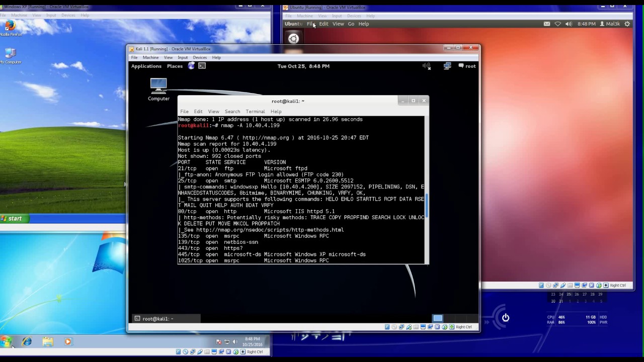Select root@kali1 terminal in Kali bottom taskbar
The height and width of the screenshot is (362, 644).
click(x=166, y=318)
